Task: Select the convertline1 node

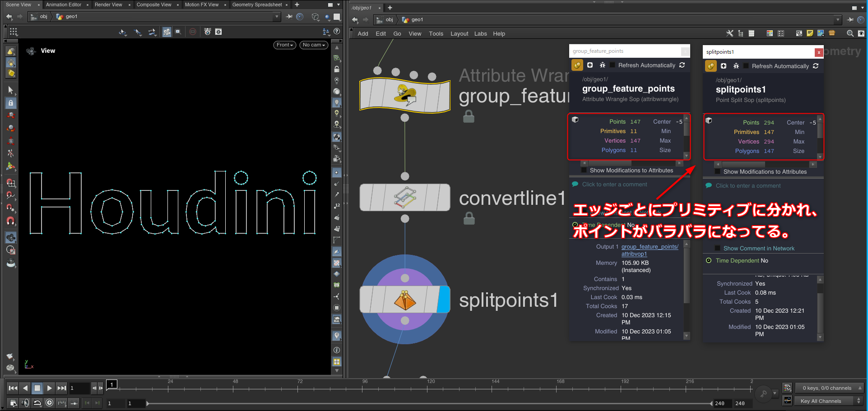Action: (x=405, y=197)
